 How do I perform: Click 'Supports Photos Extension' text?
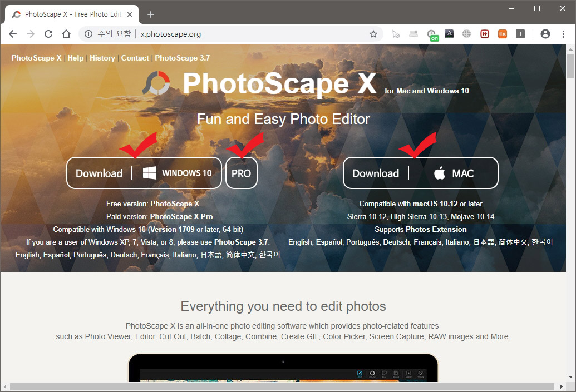[x=421, y=230]
